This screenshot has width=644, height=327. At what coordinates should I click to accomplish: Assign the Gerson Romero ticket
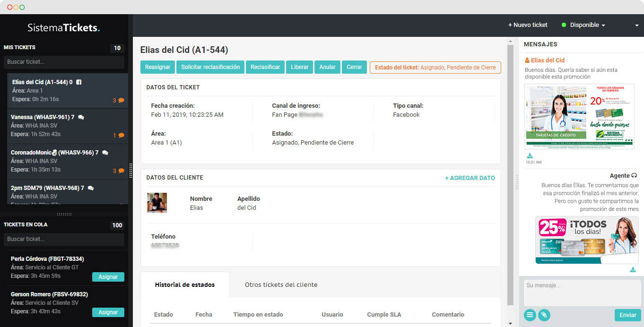click(108, 312)
